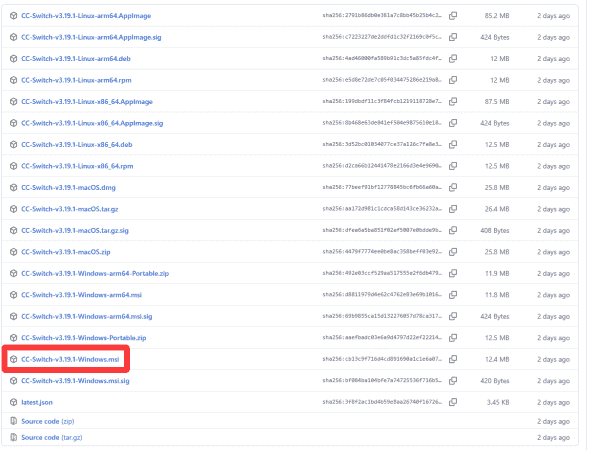Download CC-Switch-v3.19.1-Windows-arm64-Portable.zip
Screen dimensions: 598x451
[95, 273]
